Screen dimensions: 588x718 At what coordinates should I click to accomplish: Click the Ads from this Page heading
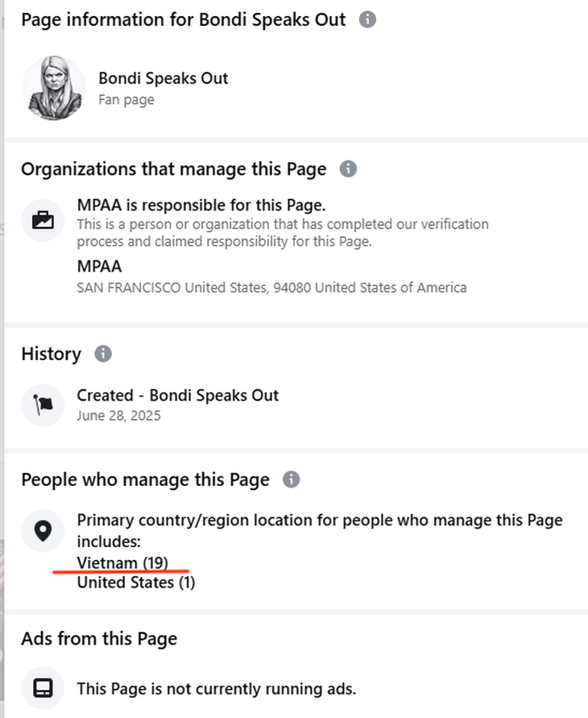pyautogui.click(x=99, y=639)
